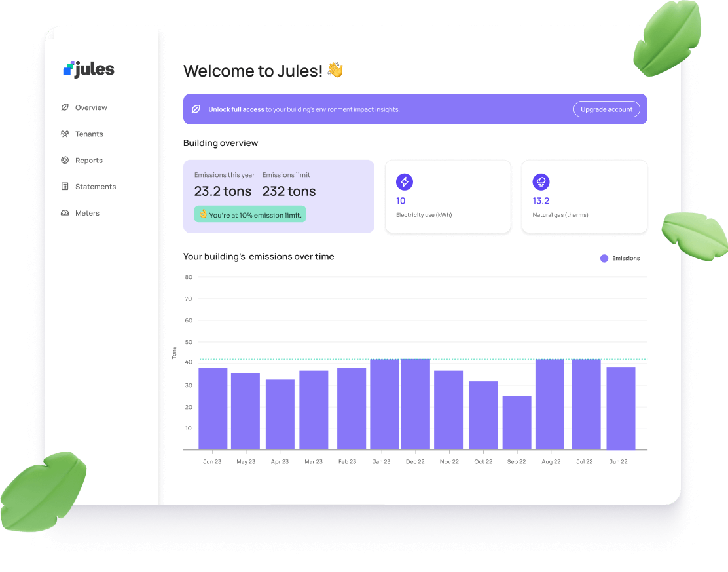Click the electricity bolt icon
Screen dimensions: 728x572
pyautogui.click(x=404, y=182)
